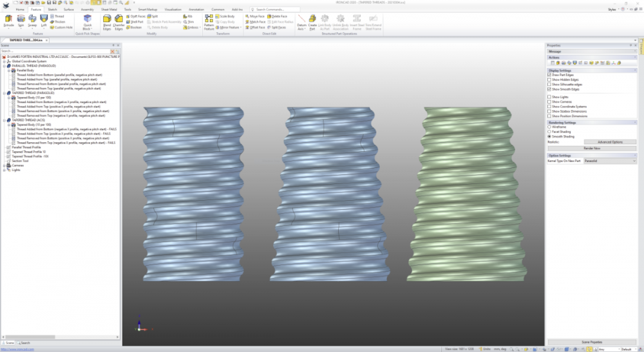Screen dimensions: 644x352
Task: Open the Visualization ribbon tab
Action: coord(173,10)
